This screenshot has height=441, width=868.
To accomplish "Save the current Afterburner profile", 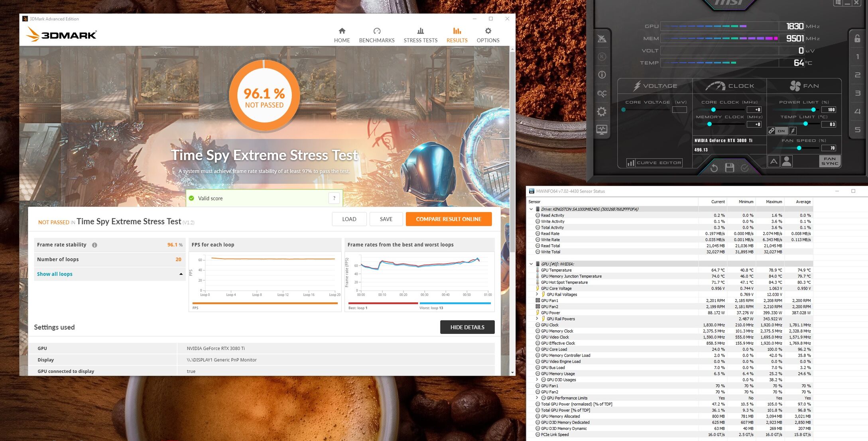I will pos(729,168).
